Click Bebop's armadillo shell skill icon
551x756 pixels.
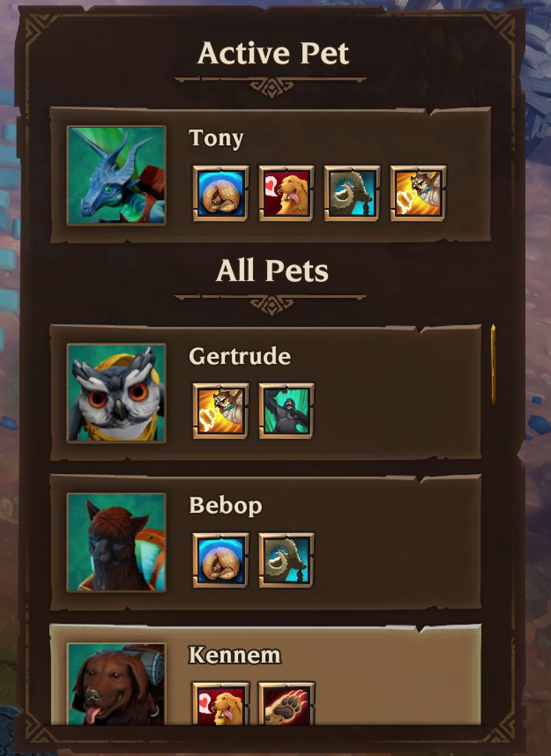tap(220, 560)
